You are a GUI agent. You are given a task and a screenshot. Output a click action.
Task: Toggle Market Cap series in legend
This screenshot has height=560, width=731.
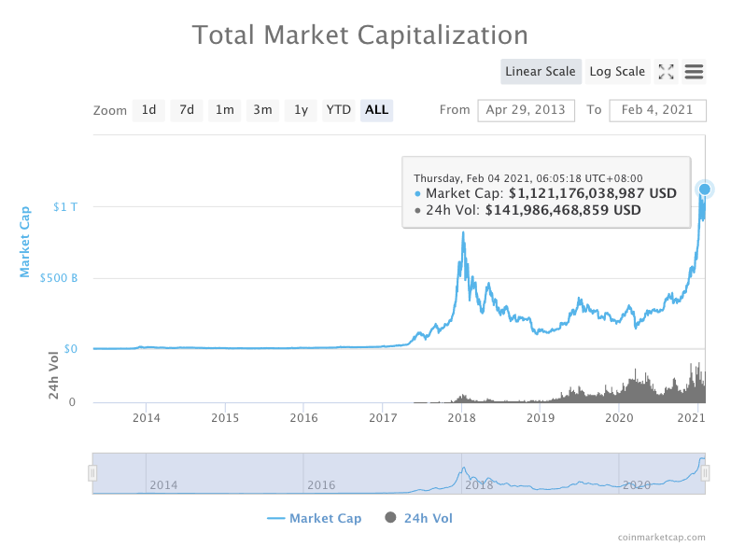(x=314, y=518)
